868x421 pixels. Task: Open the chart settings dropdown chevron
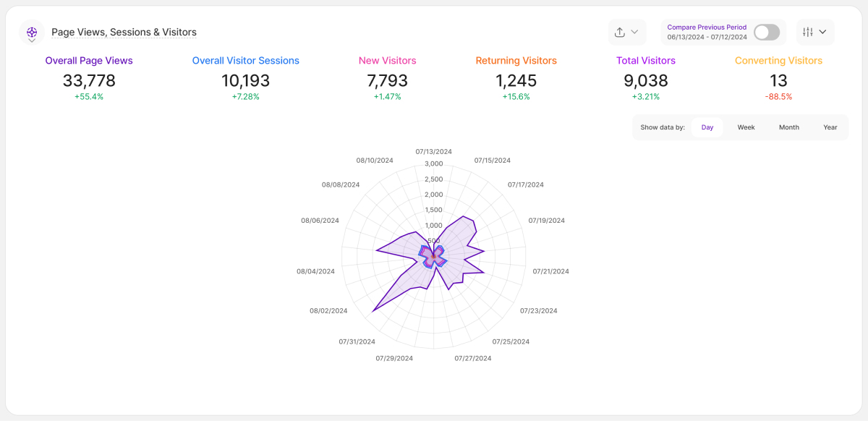click(x=823, y=32)
